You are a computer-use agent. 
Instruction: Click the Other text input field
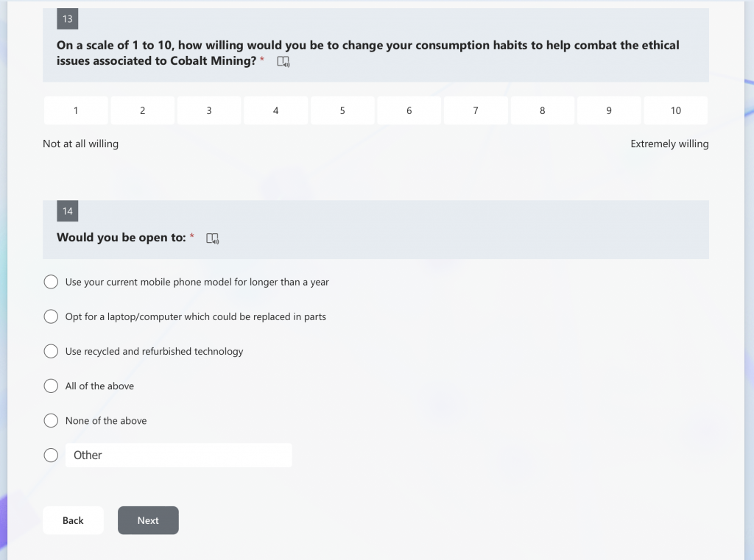tap(178, 456)
